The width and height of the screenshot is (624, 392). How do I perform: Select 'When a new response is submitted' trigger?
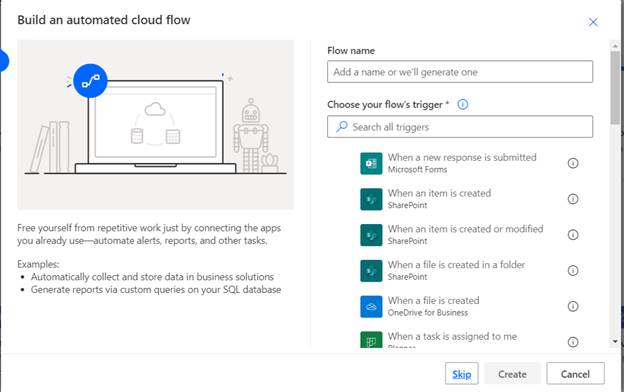click(462, 157)
